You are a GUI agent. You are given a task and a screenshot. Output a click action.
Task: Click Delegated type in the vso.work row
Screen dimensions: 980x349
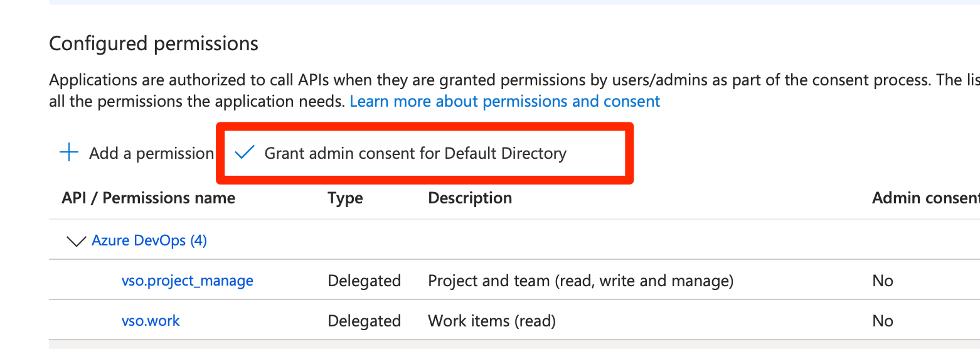click(x=364, y=321)
